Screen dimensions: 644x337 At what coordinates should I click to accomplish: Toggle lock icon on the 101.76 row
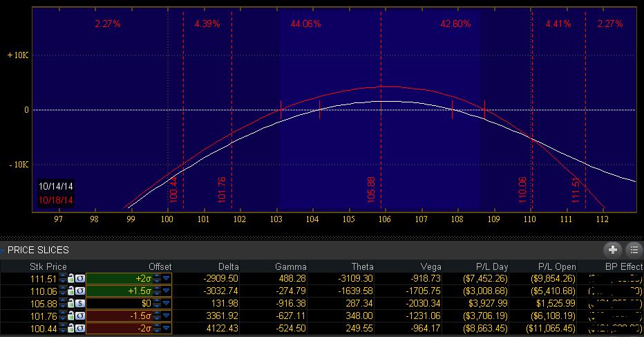click(x=70, y=316)
